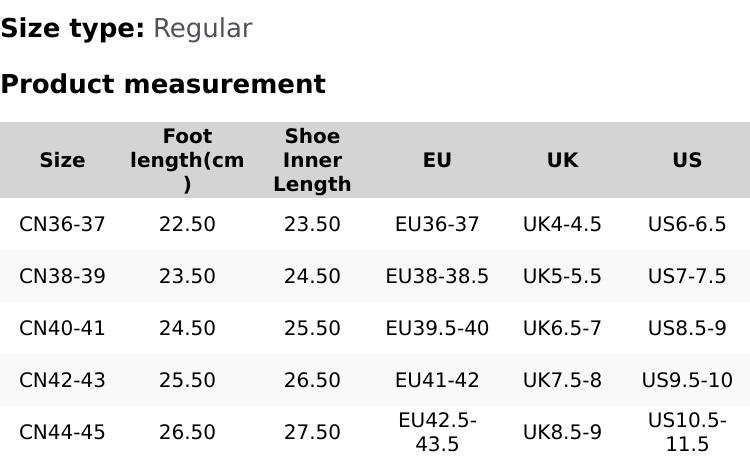The height and width of the screenshot is (458, 750).
Task: Click the "Product measurement" heading
Action: [x=163, y=84]
